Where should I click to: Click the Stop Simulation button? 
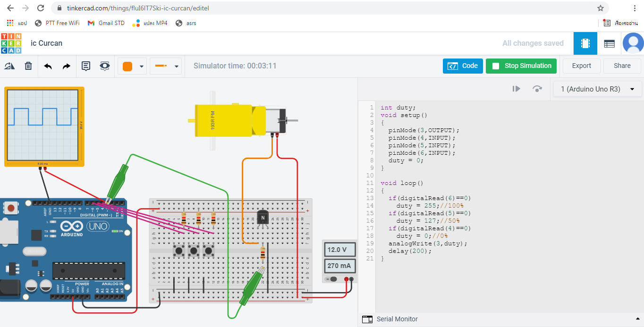pos(521,66)
